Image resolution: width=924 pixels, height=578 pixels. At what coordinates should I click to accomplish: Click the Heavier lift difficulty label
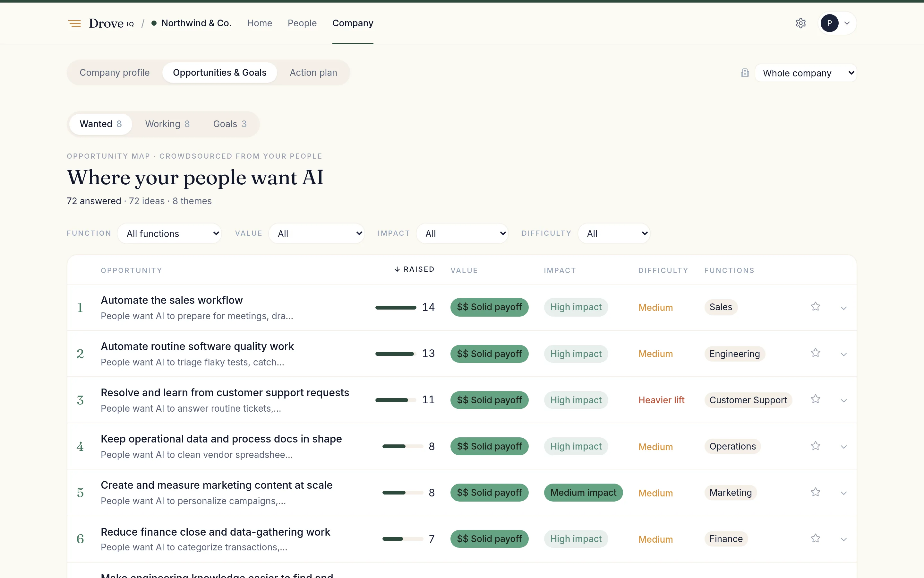click(661, 400)
